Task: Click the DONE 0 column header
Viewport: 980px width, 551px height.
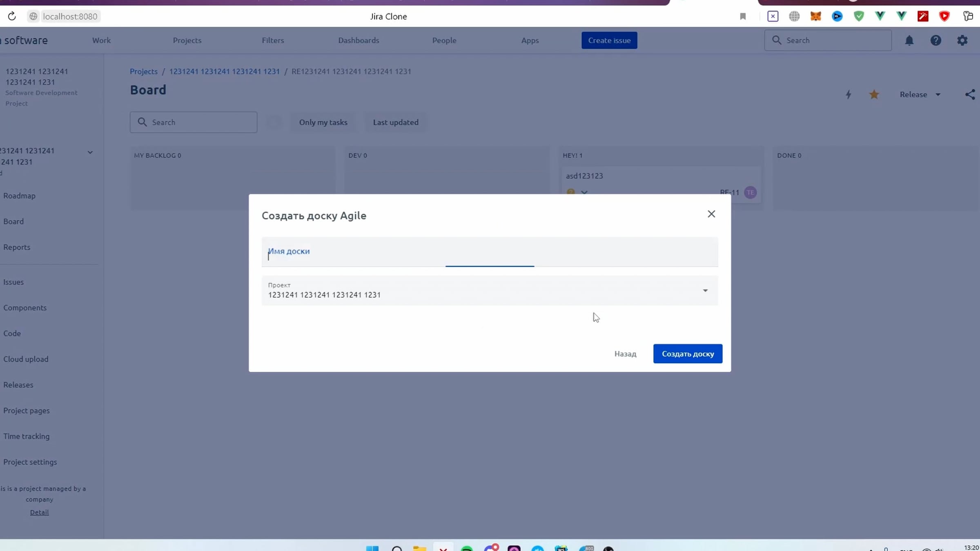Action: [x=789, y=156]
